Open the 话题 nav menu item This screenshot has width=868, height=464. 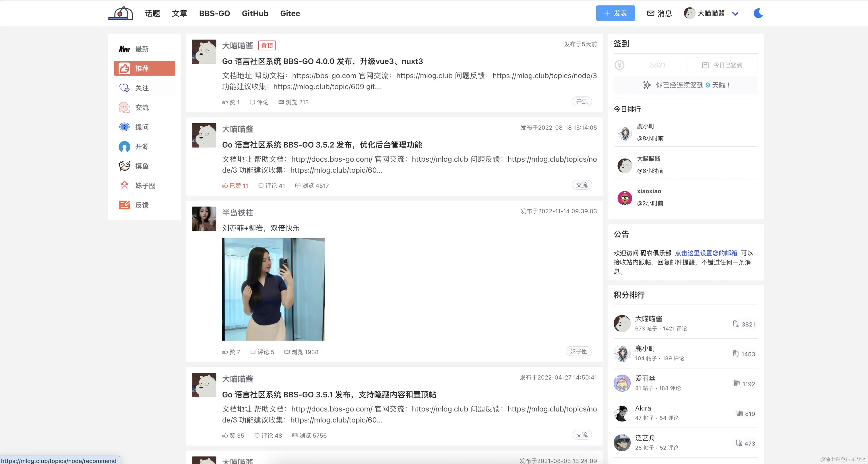tap(152, 13)
